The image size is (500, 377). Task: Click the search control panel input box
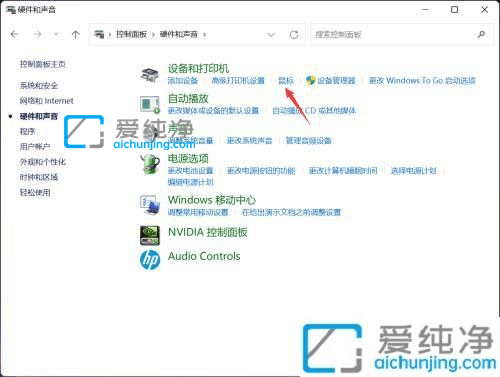(x=402, y=34)
